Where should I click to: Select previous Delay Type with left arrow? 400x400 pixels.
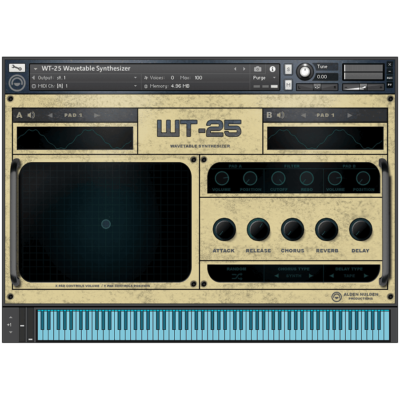coord(332,276)
